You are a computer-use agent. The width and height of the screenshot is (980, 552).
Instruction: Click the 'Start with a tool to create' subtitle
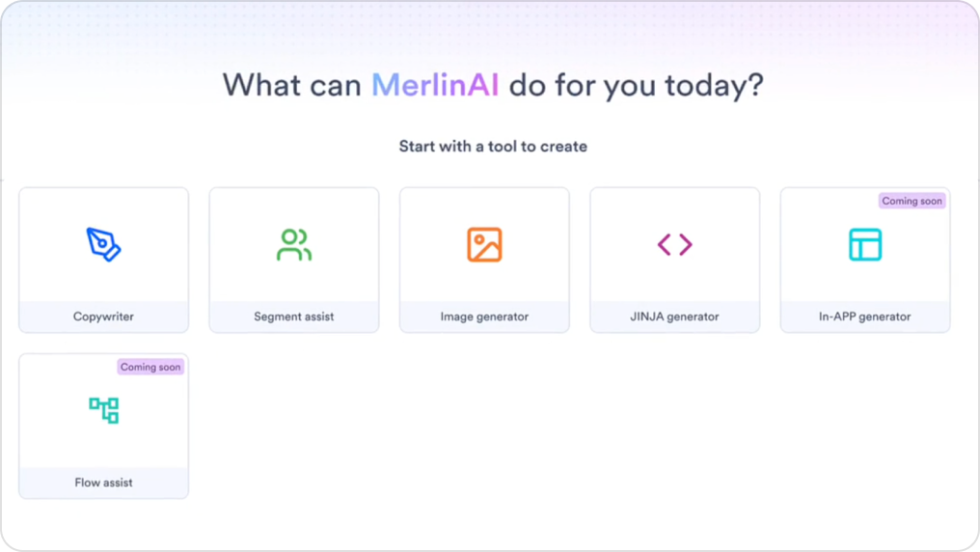coord(493,147)
